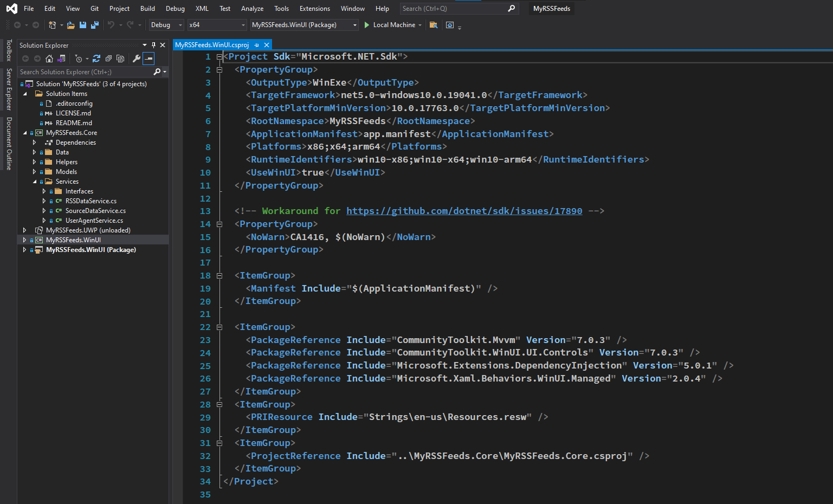
Task: Click the Show All Files icon
Action: pos(120,58)
